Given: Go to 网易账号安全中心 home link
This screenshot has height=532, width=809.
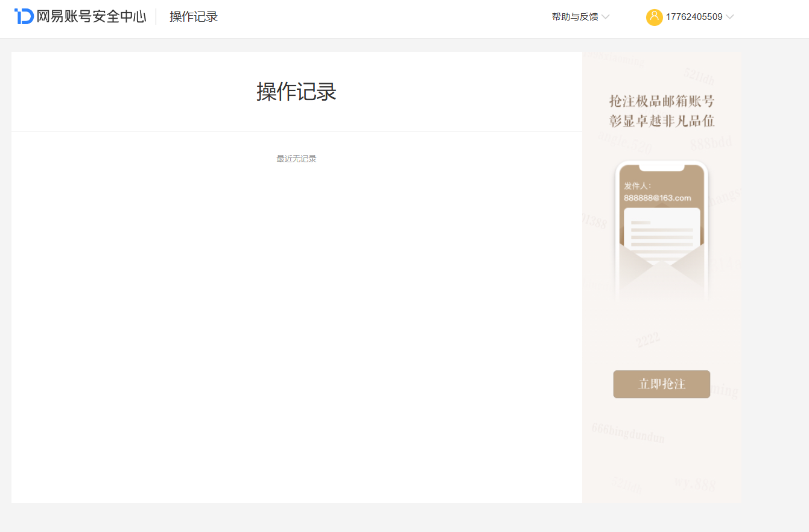Looking at the screenshot, I should (91, 16).
